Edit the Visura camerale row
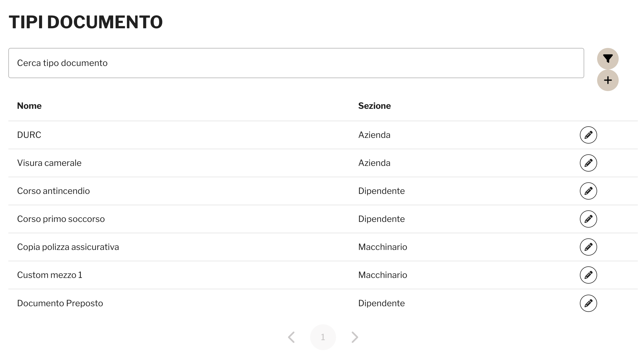Viewport: 644px width, 362px height. coord(588,163)
